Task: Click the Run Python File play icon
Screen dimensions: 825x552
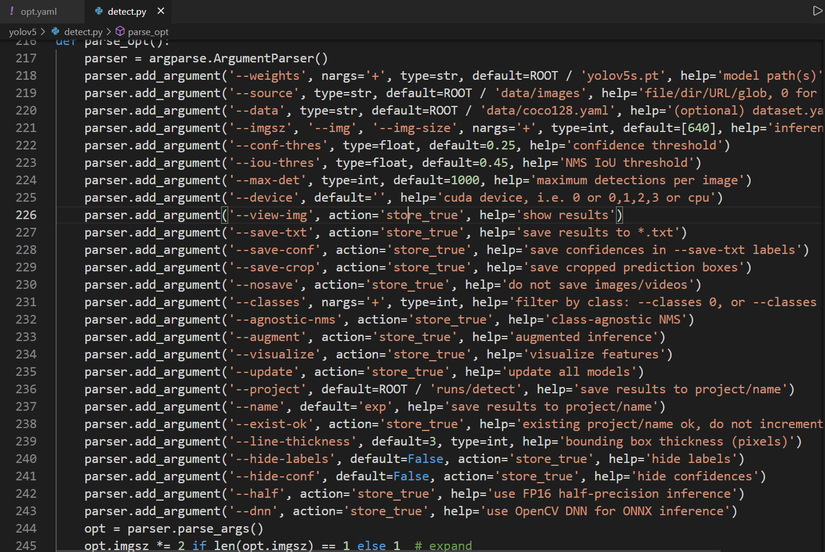Action: coord(817,11)
